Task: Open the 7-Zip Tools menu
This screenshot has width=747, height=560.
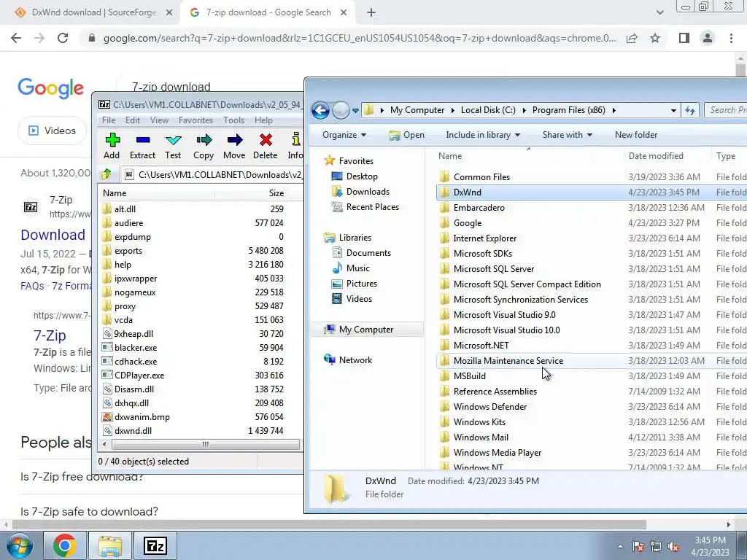Action: click(233, 120)
